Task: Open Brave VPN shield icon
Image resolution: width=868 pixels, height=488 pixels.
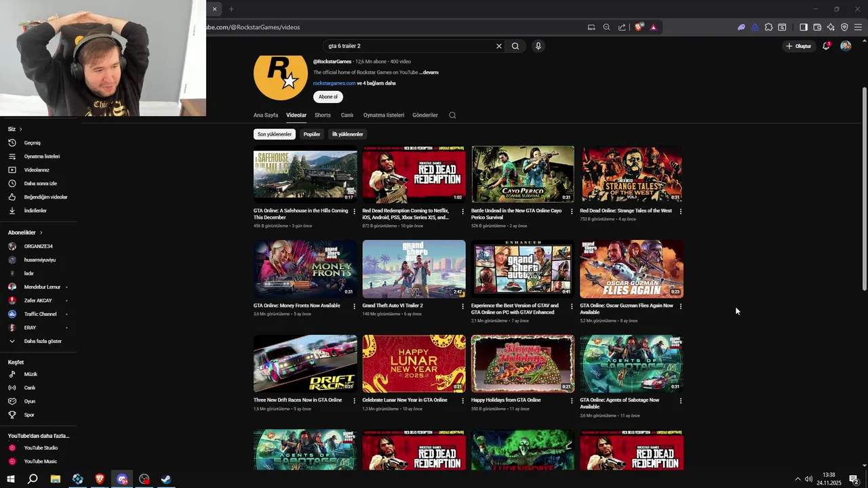Action: click(844, 27)
